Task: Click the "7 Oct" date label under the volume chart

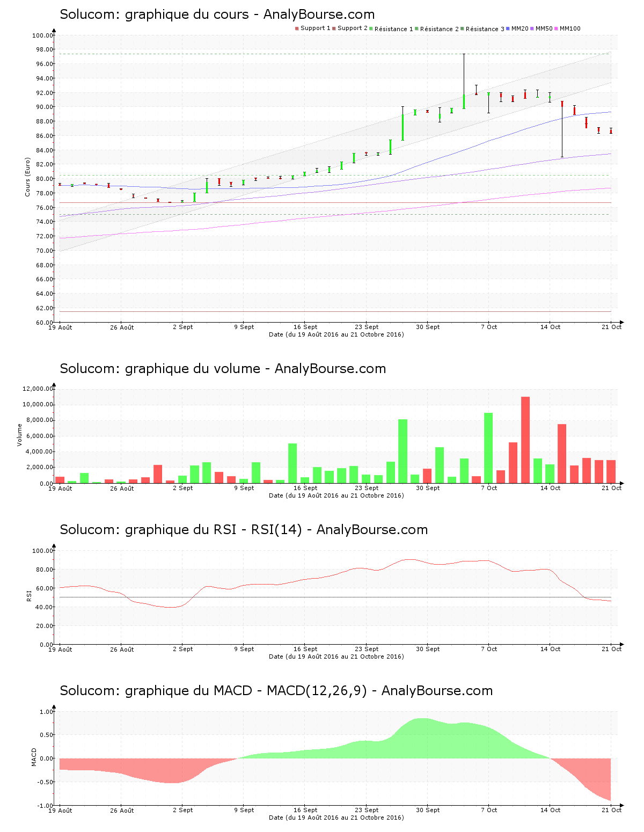Action: pyautogui.click(x=489, y=488)
